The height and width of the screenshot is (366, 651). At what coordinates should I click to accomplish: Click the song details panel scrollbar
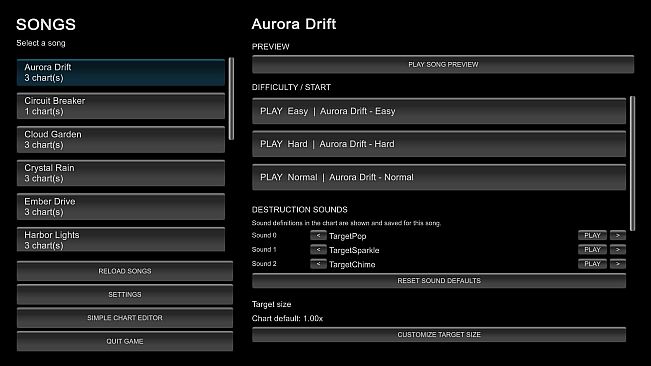632,163
